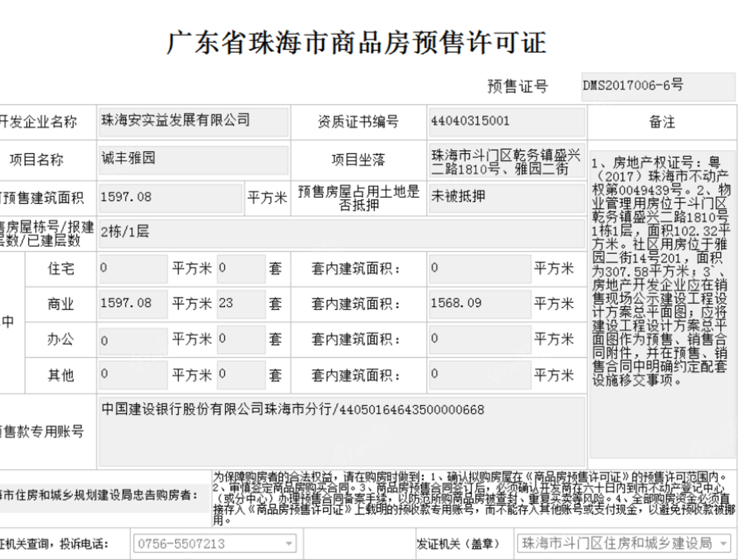
Task: Click the project location field 珠海市斗门区乾务镇盛兴二路
Action: [x=507, y=160]
